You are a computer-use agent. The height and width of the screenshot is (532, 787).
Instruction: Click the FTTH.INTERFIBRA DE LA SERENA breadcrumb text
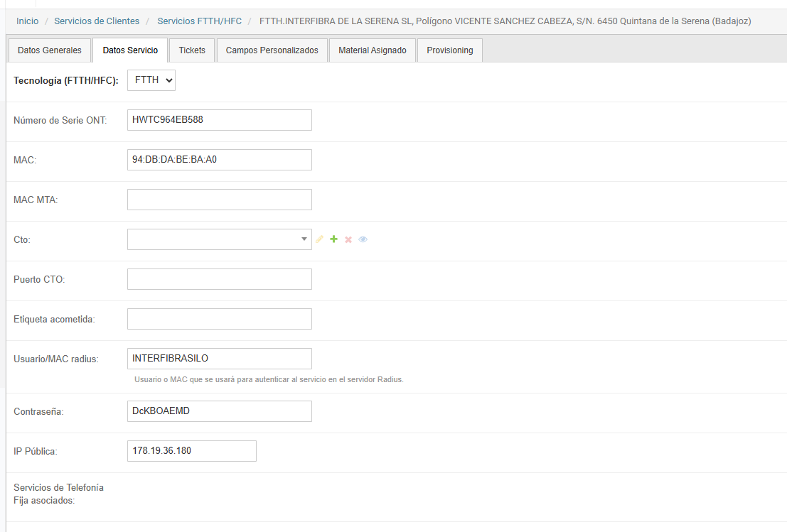pos(505,21)
